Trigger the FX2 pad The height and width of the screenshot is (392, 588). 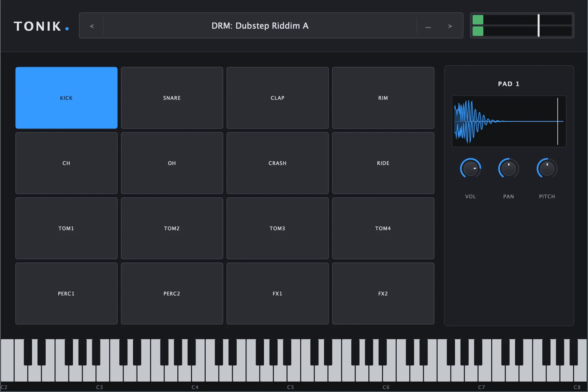click(x=383, y=294)
